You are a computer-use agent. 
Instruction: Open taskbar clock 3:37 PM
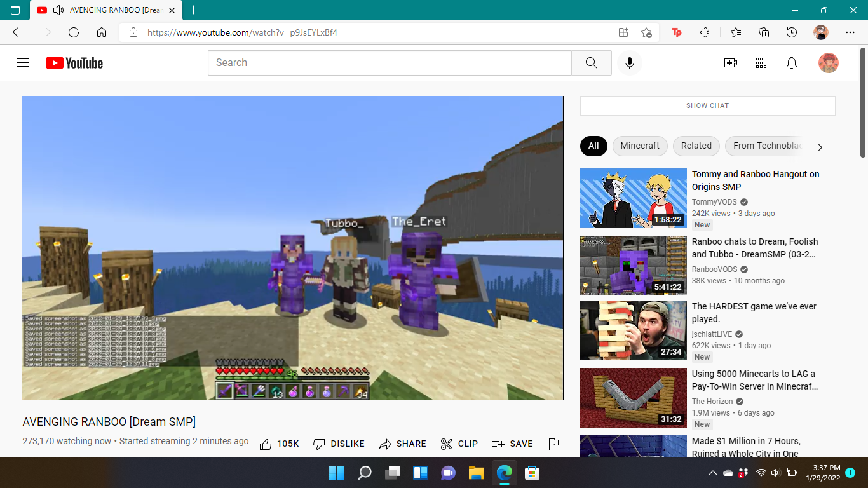point(822,473)
